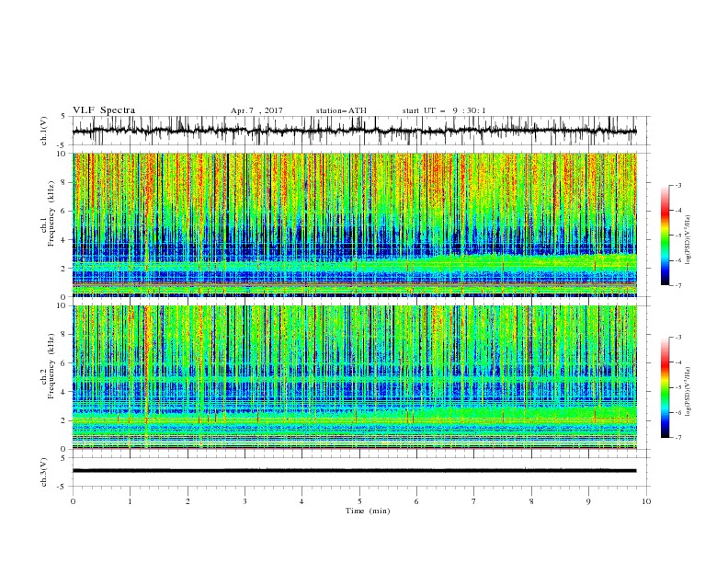Click the time axis tick label 8
Image resolution: width=728 pixels, height=563 pixels.
[531, 501]
